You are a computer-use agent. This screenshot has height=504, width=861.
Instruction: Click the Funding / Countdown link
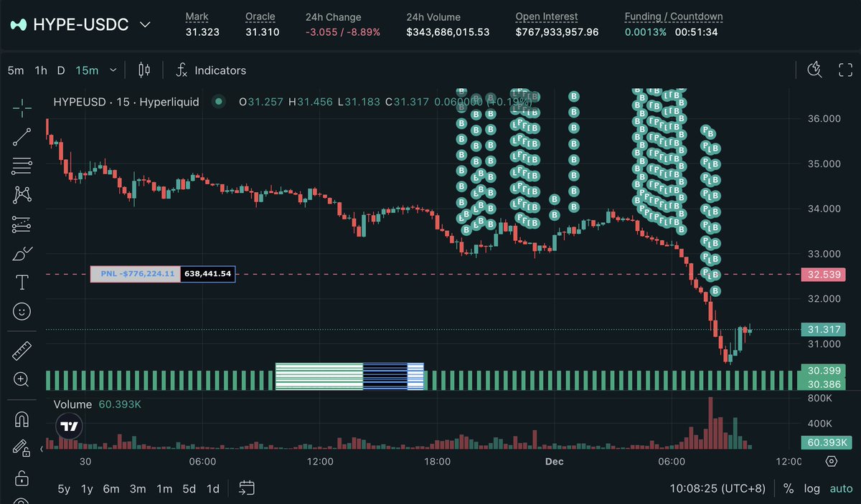coord(673,16)
